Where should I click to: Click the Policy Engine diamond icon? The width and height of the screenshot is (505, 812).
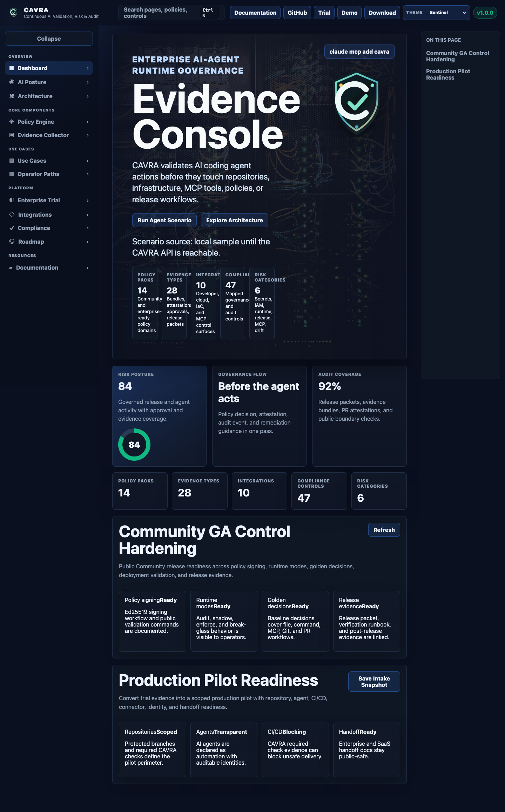12,122
